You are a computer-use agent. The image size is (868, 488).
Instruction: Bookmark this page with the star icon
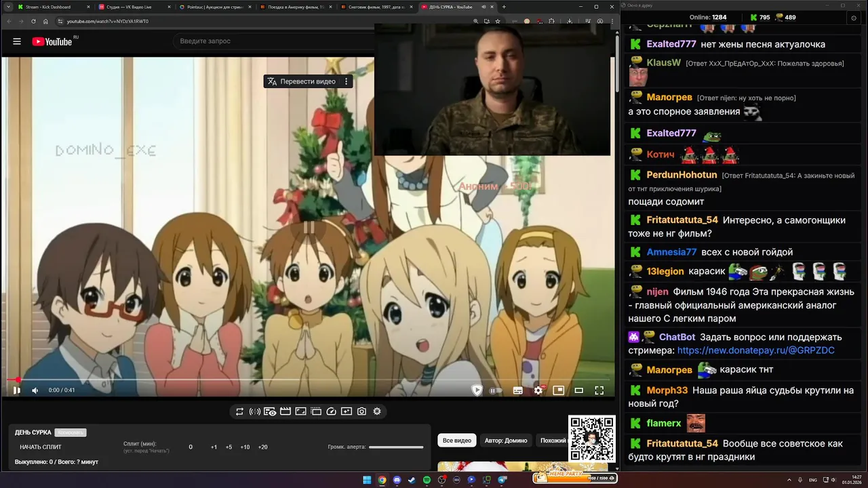498,21
